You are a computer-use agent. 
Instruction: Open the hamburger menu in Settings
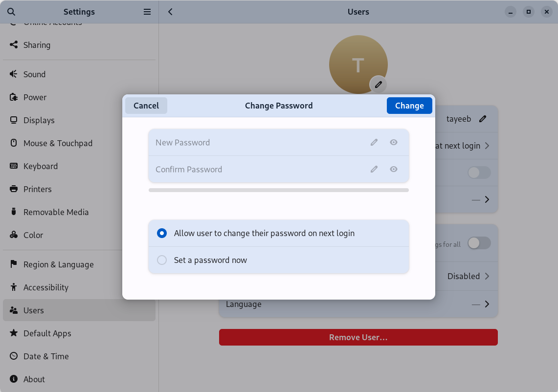147,11
